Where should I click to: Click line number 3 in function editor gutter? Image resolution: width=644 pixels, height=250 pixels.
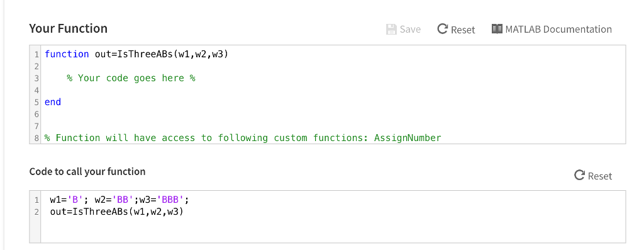coord(36,78)
